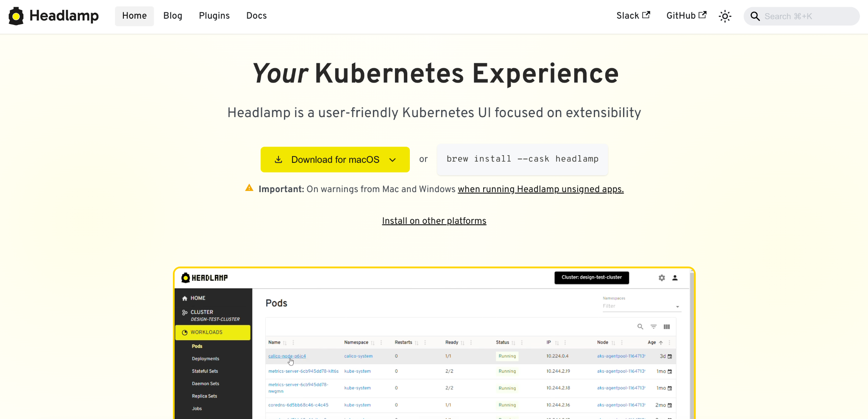Click the download arrow icon on the yellow button
The width and height of the screenshot is (868, 419).
278,159
